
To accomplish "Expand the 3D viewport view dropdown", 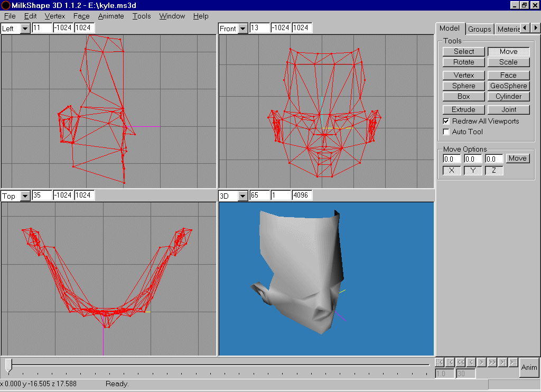I will tap(242, 196).
